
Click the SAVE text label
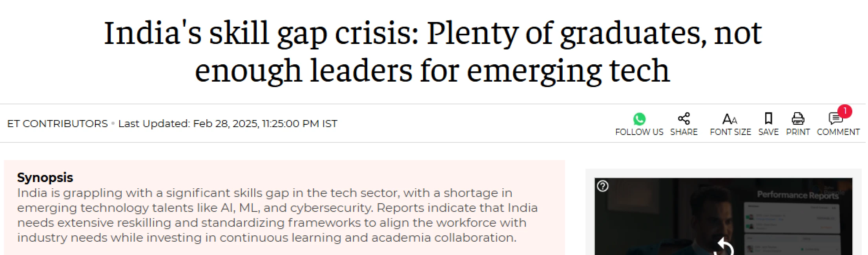coord(768,132)
